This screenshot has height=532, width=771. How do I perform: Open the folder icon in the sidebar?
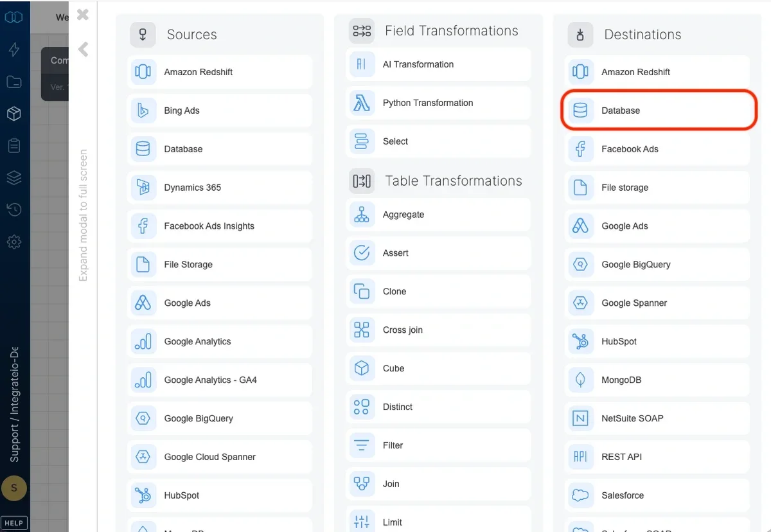click(14, 82)
